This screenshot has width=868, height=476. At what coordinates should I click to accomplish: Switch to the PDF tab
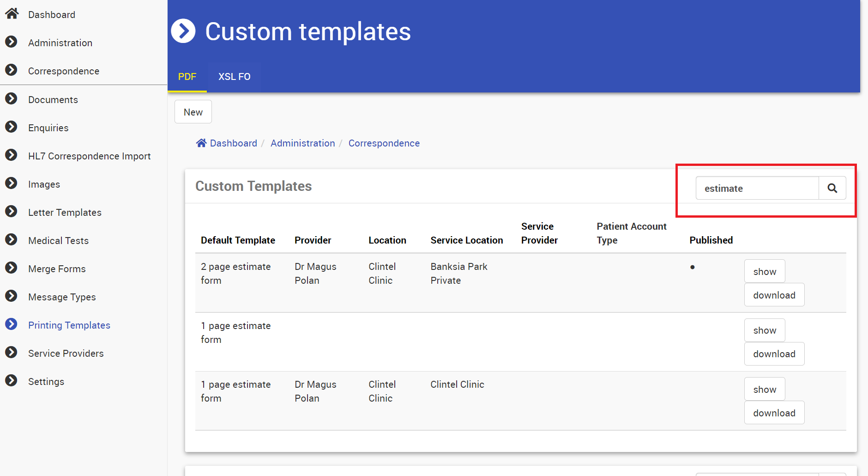tap(187, 77)
